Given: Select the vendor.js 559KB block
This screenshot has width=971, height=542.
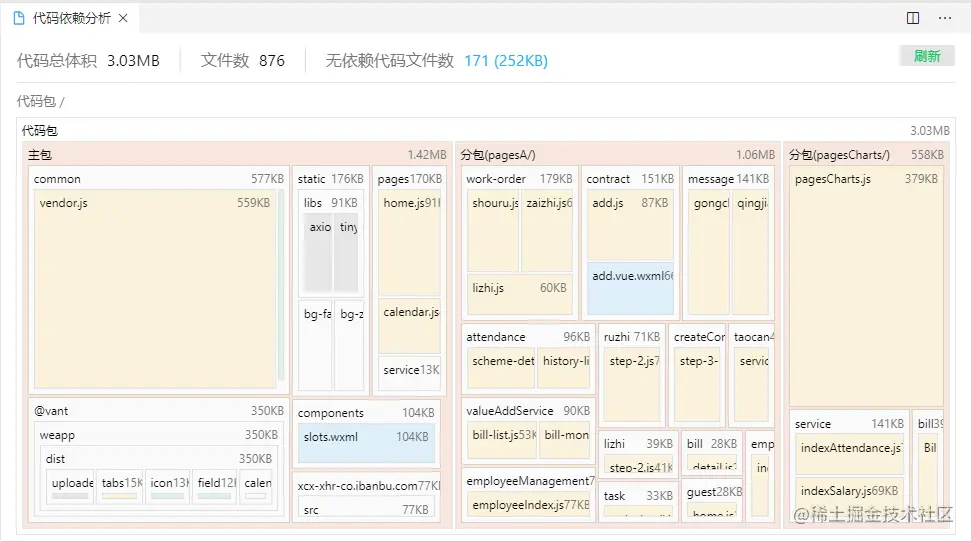Looking at the screenshot, I should (155, 289).
